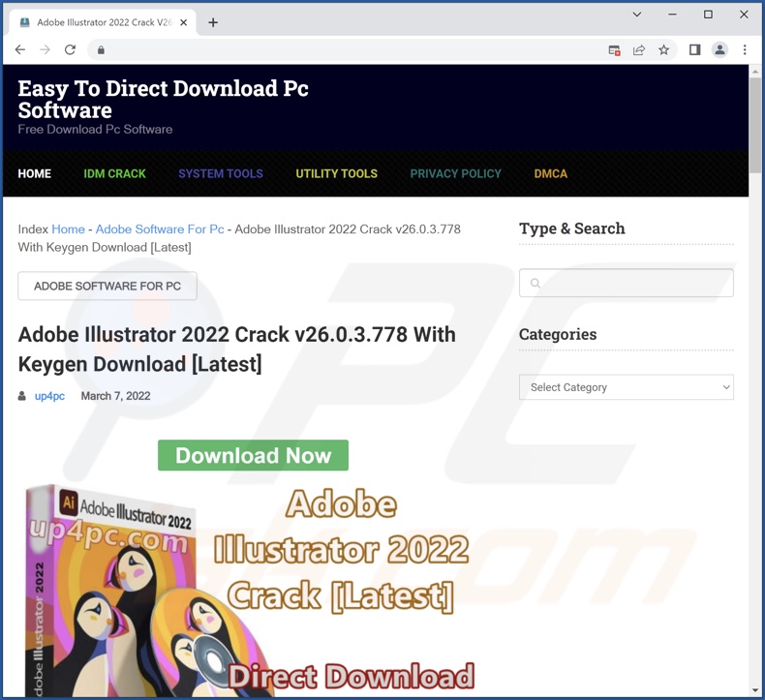765x700 pixels.
Task: Click the post date March 7, 2022
Action: tap(115, 396)
